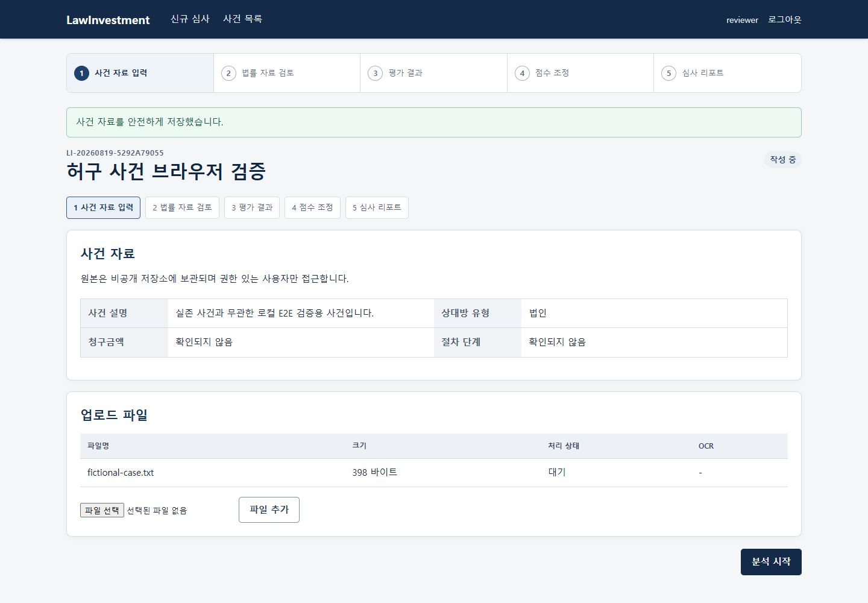Switch to the 1 사건 자료 입력 tab
The height and width of the screenshot is (603, 868).
(103, 207)
